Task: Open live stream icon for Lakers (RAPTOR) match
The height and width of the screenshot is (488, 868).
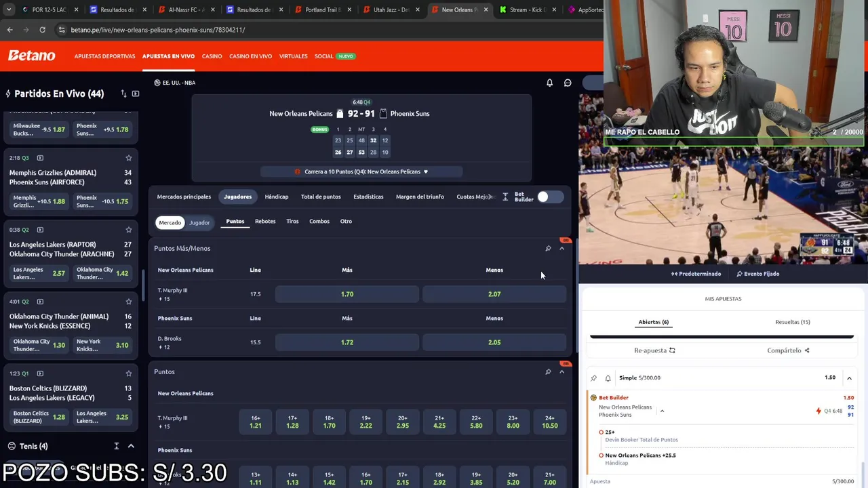Action: pos(40,230)
